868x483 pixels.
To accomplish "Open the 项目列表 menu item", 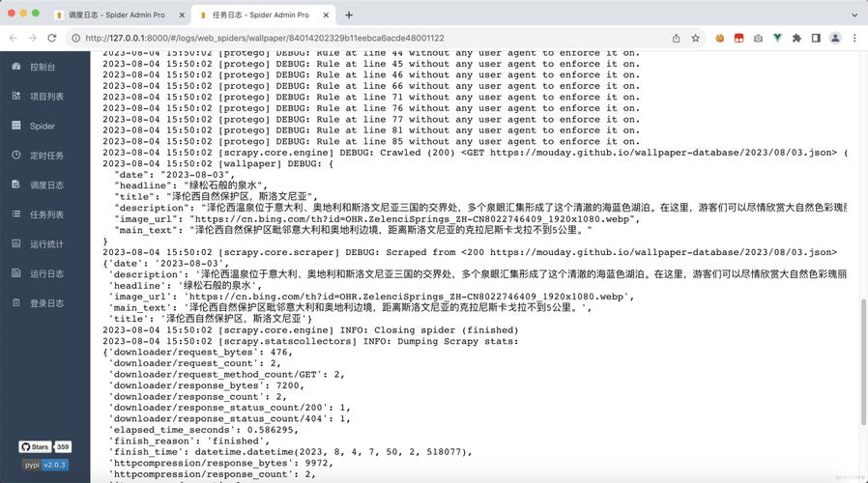I will click(44, 97).
